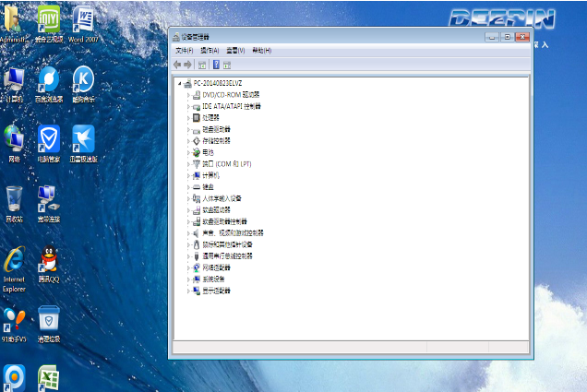Open the Recycle Bin 回收站 on desktop

(x=14, y=204)
